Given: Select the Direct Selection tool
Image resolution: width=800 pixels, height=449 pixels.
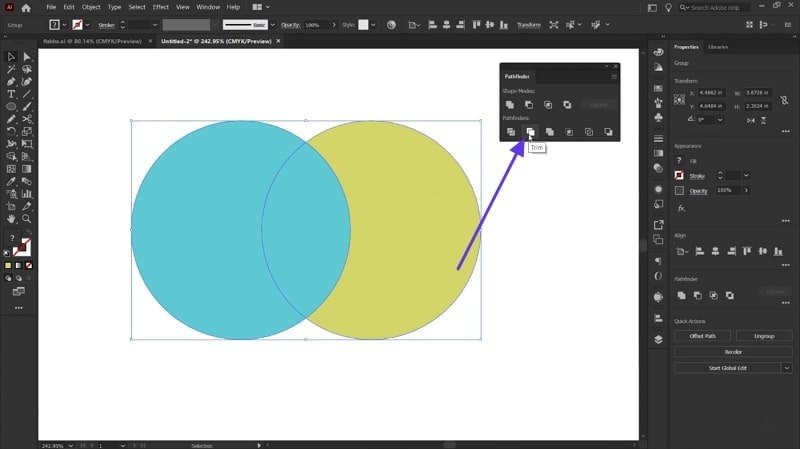Looking at the screenshot, I should [27, 57].
